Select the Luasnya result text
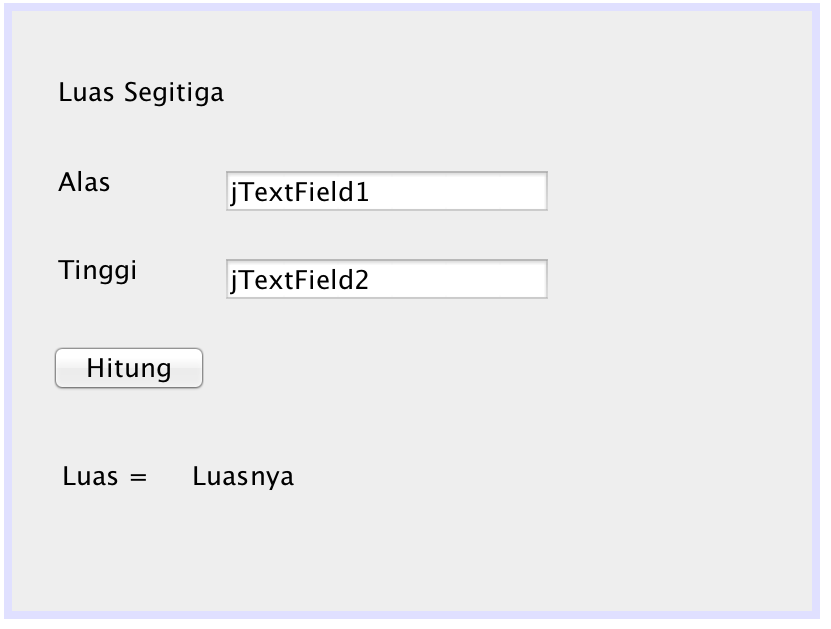Viewport: 831px width, 629px height. point(243,476)
